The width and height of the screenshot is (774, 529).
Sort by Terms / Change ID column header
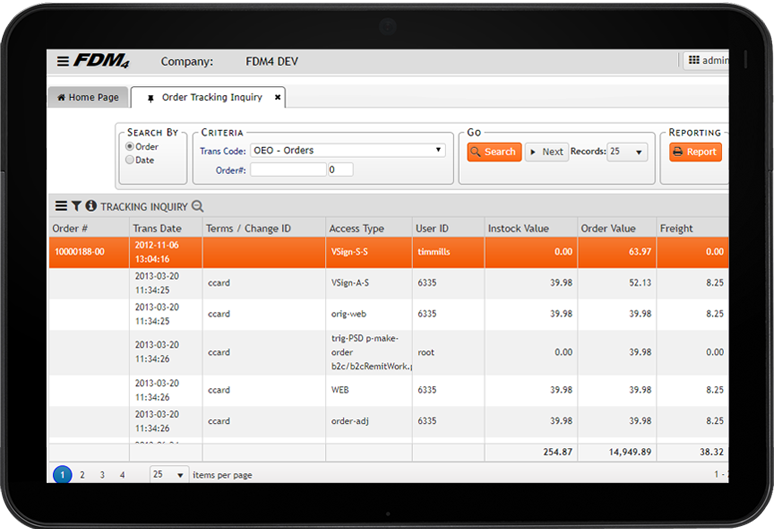coord(264,228)
